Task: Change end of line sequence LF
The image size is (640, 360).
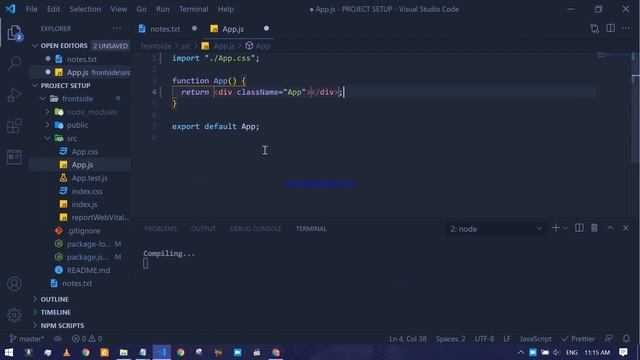Action: 507,339
